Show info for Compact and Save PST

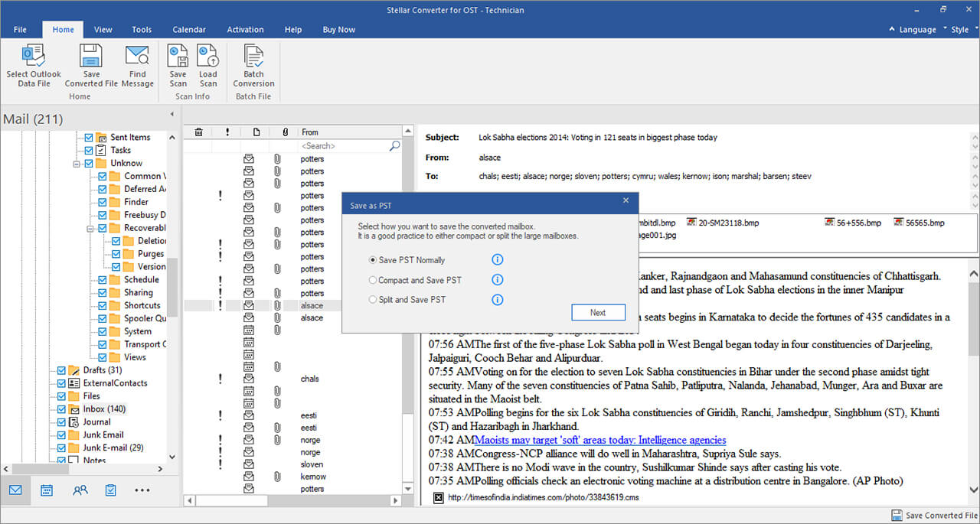pyautogui.click(x=498, y=280)
